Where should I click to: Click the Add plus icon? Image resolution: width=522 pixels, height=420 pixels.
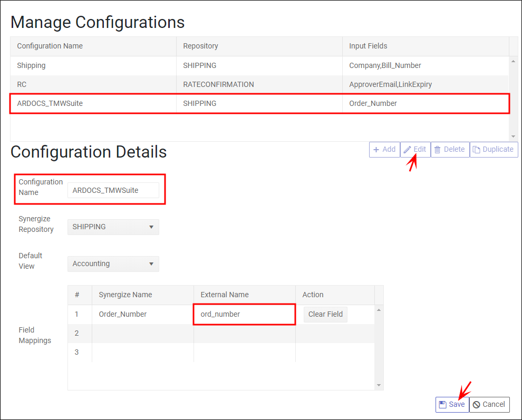coord(378,149)
